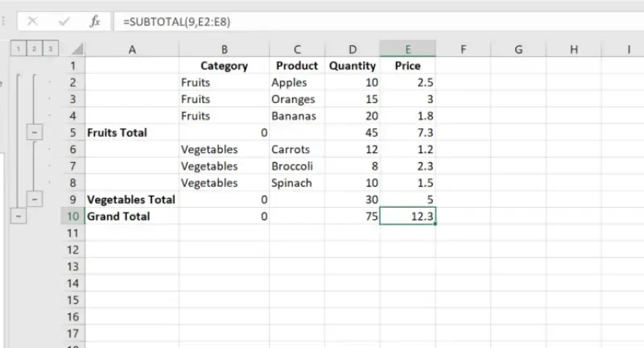Select row 10 header
This screenshot has width=644, height=348.
click(74, 217)
